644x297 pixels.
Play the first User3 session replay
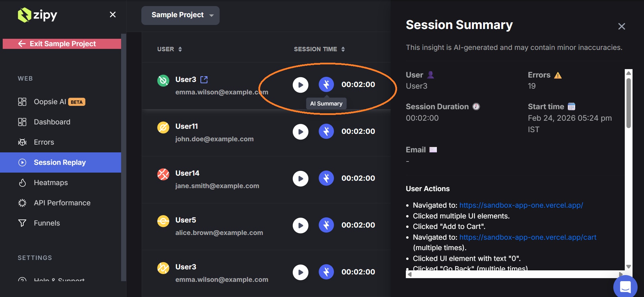click(x=300, y=85)
